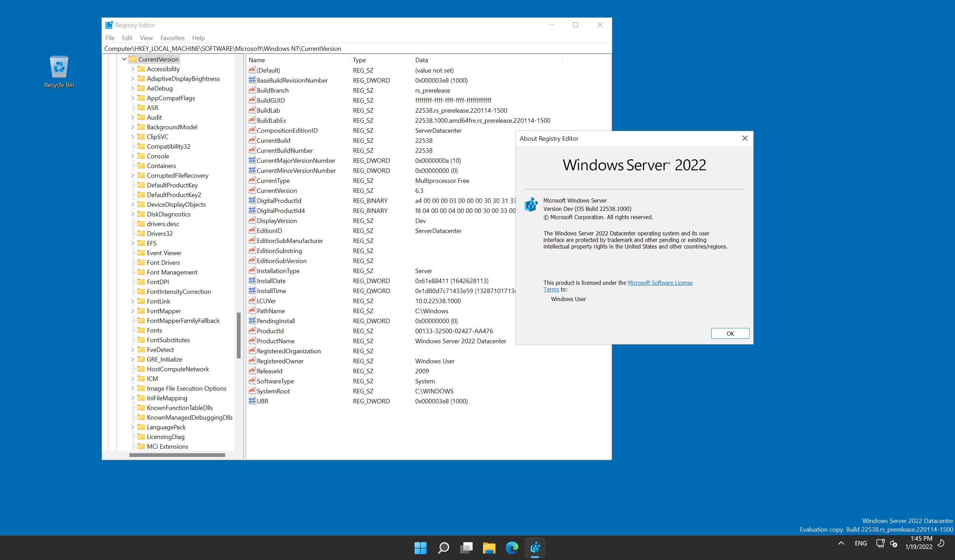Open the Microsoft Software License Terms link
The image size is (955, 560).
(660, 283)
